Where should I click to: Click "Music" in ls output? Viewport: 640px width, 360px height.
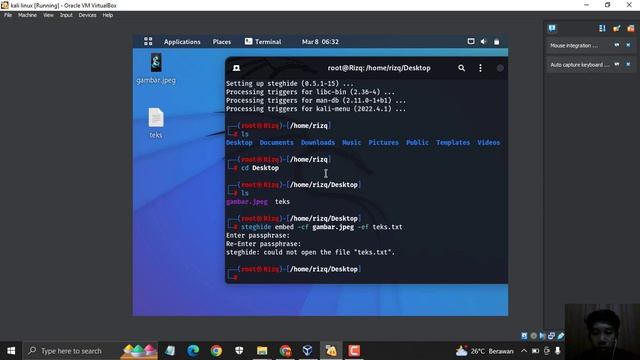click(351, 142)
